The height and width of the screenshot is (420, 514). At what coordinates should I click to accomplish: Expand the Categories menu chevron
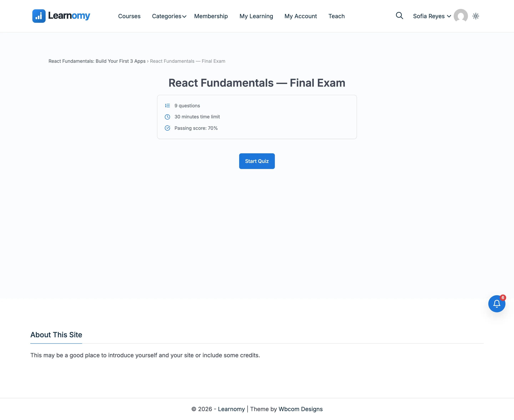pos(184,16)
